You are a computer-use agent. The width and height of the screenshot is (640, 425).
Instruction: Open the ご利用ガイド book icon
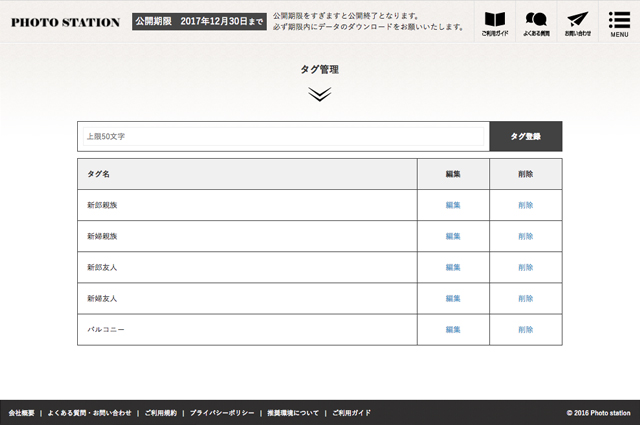click(x=494, y=21)
